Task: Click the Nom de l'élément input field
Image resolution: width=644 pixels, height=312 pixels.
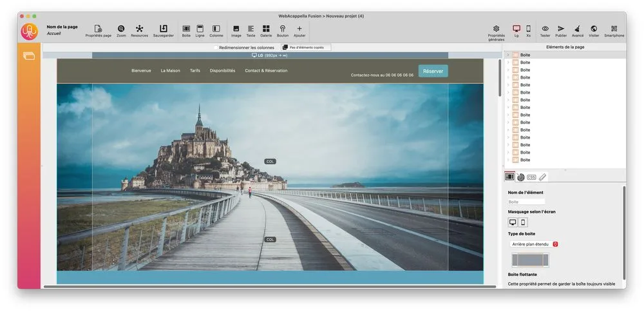Action: click(526, 202)
